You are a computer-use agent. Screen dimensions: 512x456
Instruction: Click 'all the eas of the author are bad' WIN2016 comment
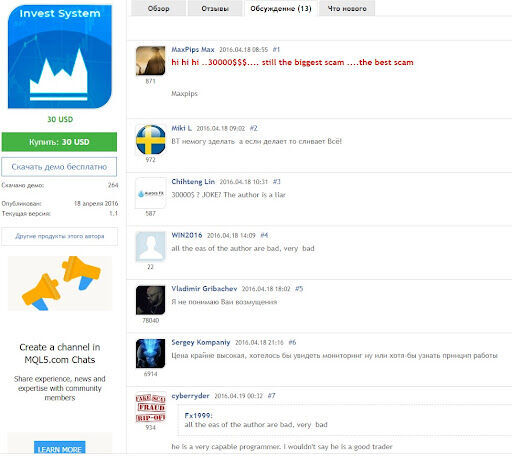click(x=243, y=248)
